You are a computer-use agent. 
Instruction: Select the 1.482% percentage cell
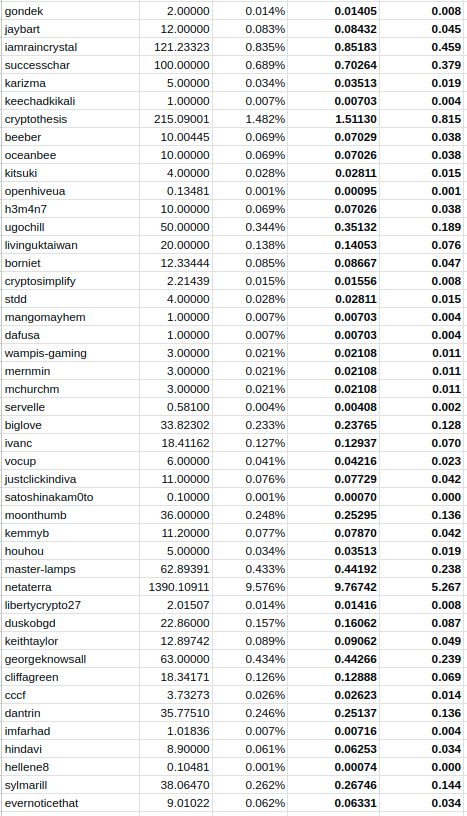[x=250, y=119]
